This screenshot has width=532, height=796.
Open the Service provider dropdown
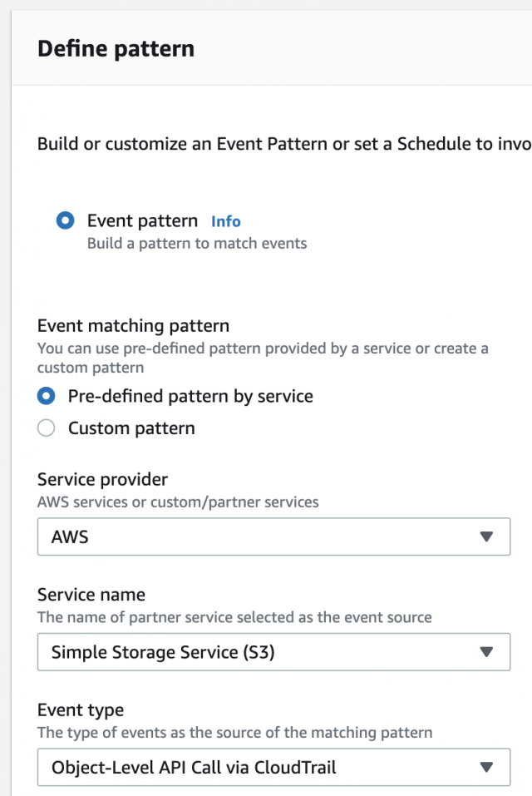point(273,536)
